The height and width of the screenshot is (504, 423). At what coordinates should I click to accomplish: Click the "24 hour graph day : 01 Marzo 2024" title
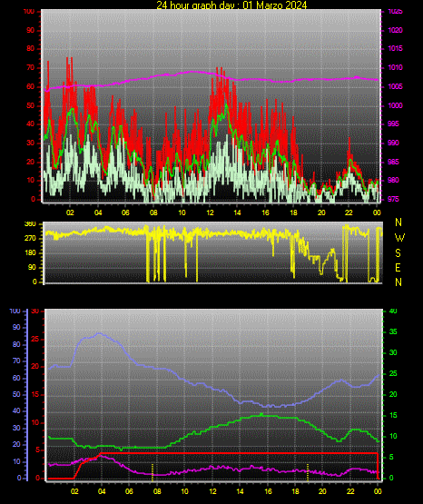(231, 5)
